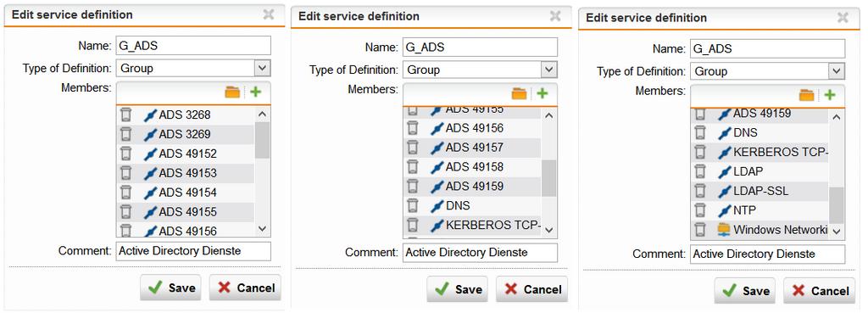The image size is (868, 313).
Task: Click Comment field in right dialog
Action: [768, 254]
